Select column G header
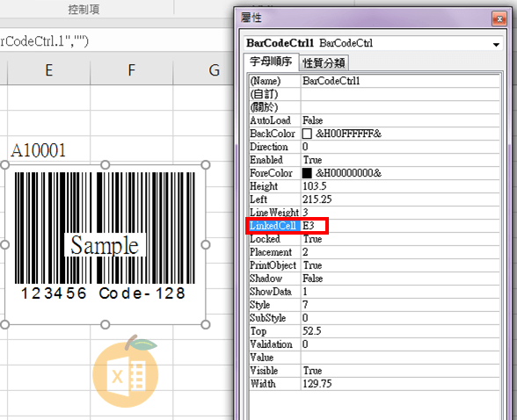The width and height of the screenshot is (517, 420). [x=203, y=70]
